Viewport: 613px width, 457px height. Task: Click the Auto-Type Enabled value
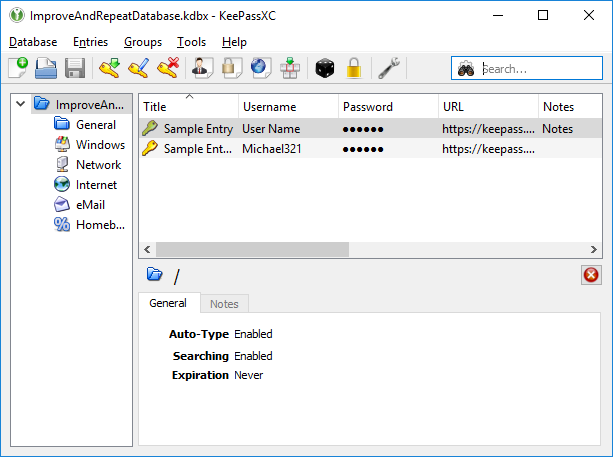(253, 334)
